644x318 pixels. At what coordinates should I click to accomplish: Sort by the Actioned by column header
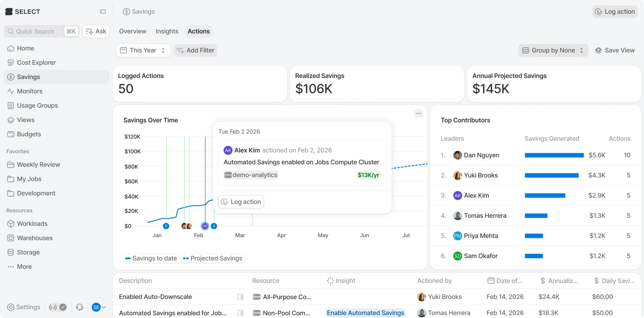[x=434, y=281]
